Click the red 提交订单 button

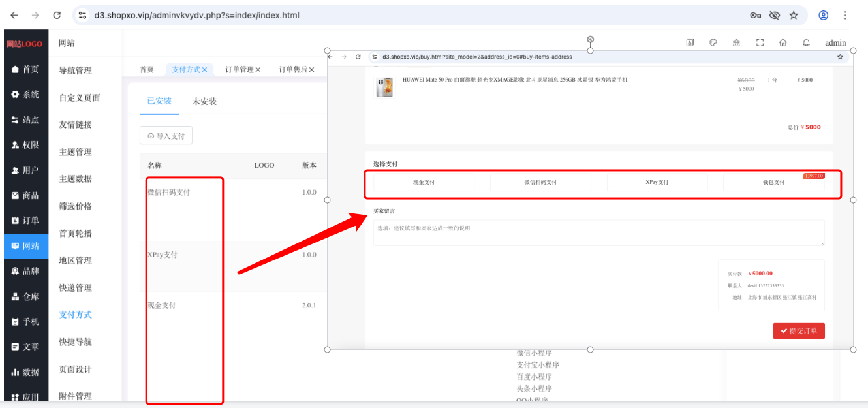799,331
